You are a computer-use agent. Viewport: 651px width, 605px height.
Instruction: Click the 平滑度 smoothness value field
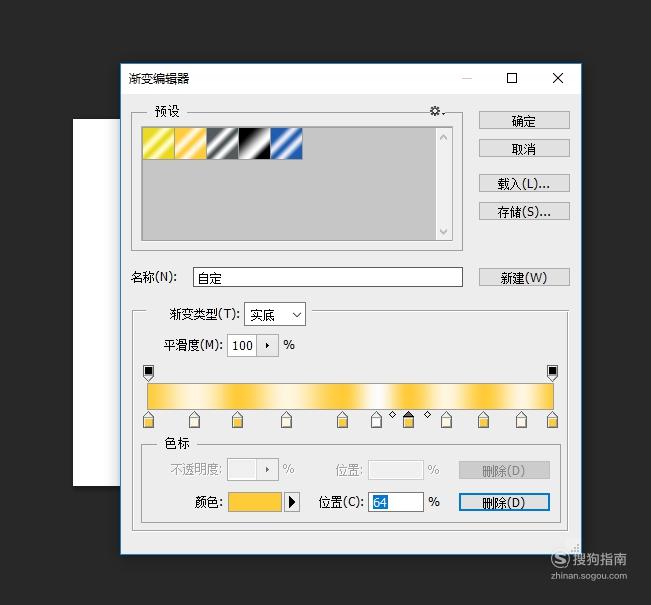click(x=242, y=345)
